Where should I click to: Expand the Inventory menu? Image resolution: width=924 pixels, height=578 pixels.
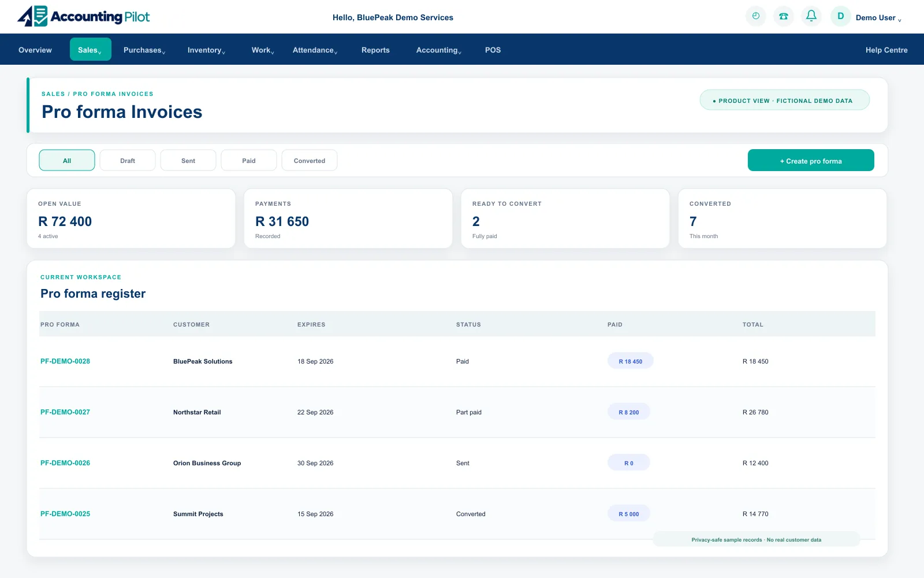tap(206, 50)
